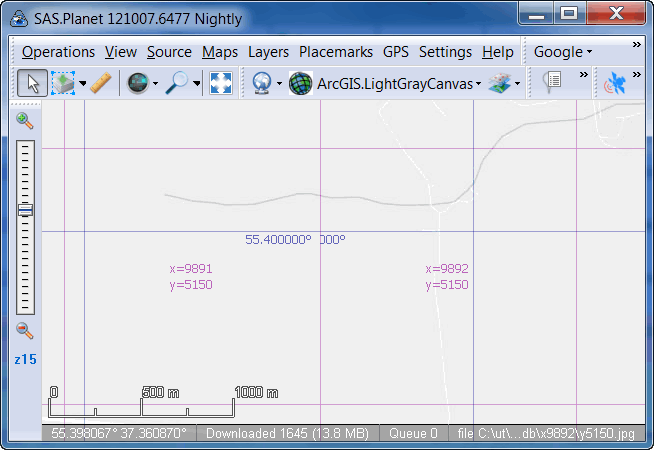
Task: Click zoom out magnifier below slider
Action: pyautogui.click(x=25, y=330)
